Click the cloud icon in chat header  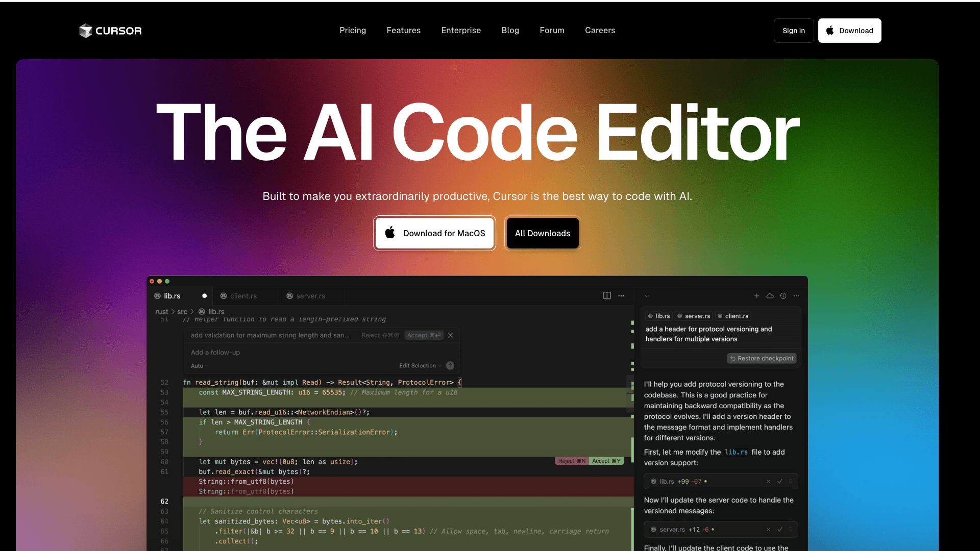pyautogui.click(x=770, y=296)
